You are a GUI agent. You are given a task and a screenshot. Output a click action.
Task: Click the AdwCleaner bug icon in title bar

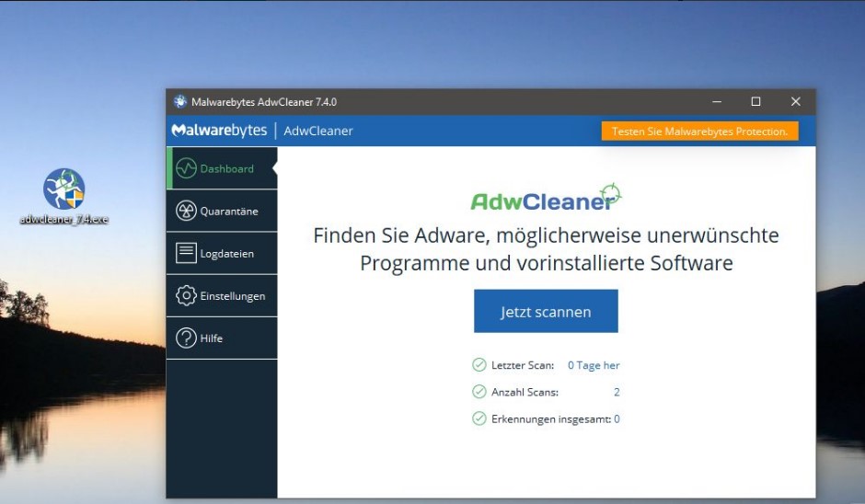(x=179, y=101)
